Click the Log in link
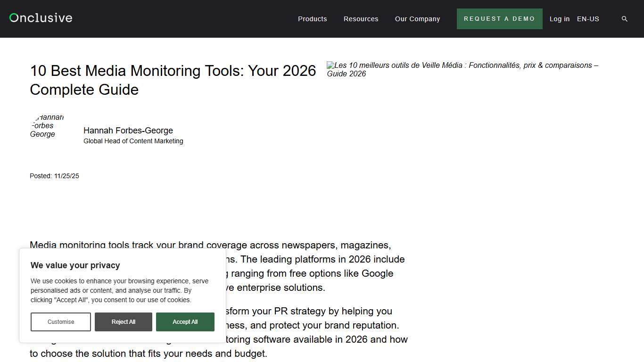Viewport: 644px width, 362px height. point(559,19)
